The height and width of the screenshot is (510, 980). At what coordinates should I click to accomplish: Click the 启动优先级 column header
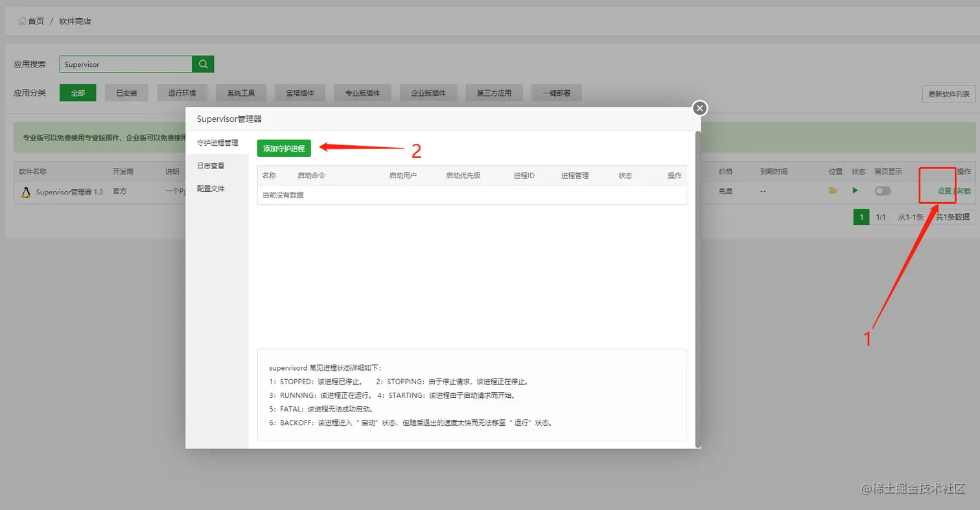(x=463, y=176)
